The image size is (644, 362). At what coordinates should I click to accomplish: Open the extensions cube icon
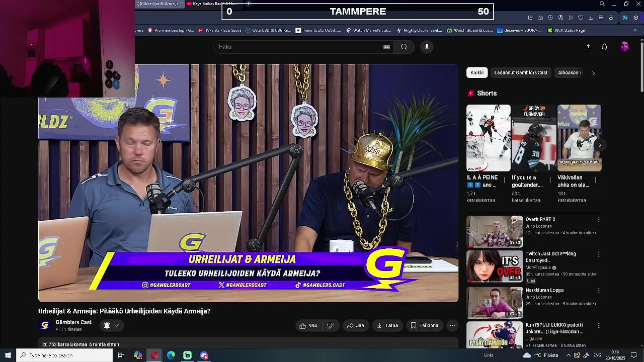635,18
